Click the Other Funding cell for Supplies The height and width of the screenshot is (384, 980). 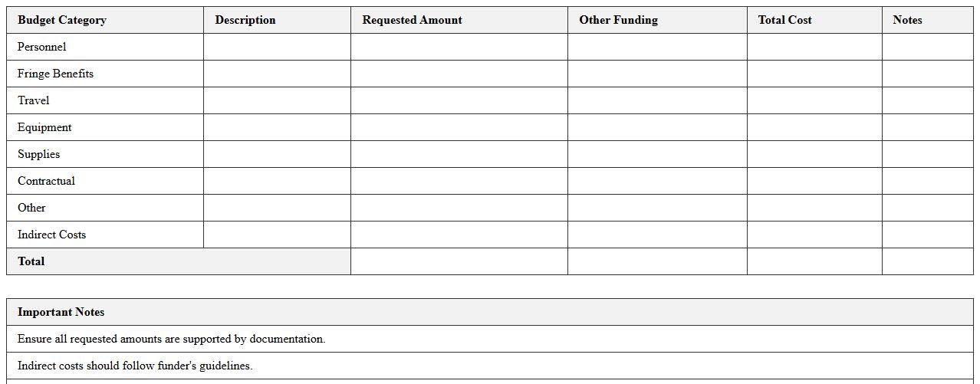(x=657, y=154)
